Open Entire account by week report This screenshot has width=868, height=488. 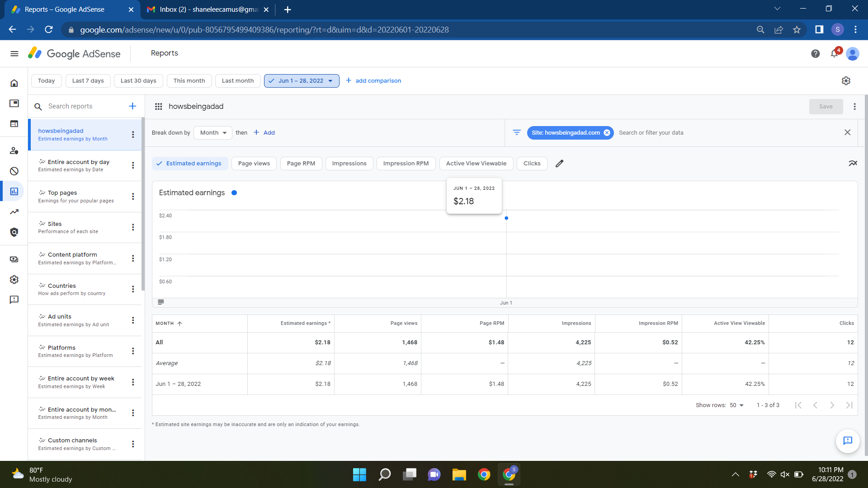pyautogui.click(x=85, y=382)
